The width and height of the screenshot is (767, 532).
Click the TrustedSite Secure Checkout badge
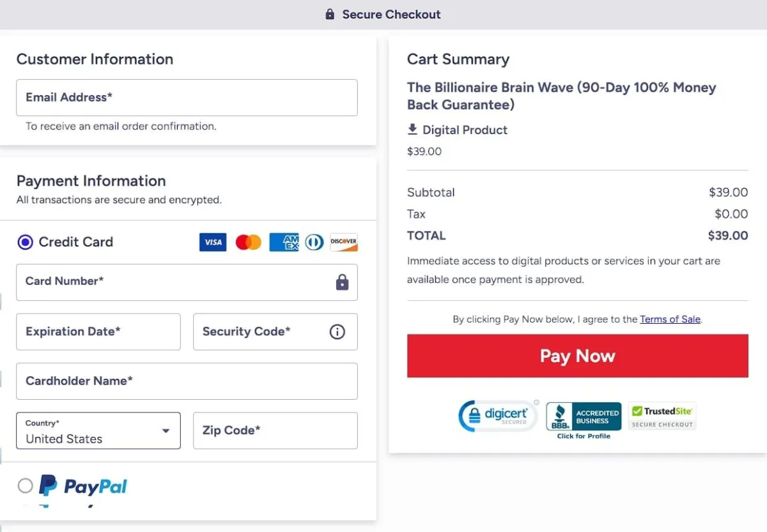pyautogui.click(x=662, y=416)
